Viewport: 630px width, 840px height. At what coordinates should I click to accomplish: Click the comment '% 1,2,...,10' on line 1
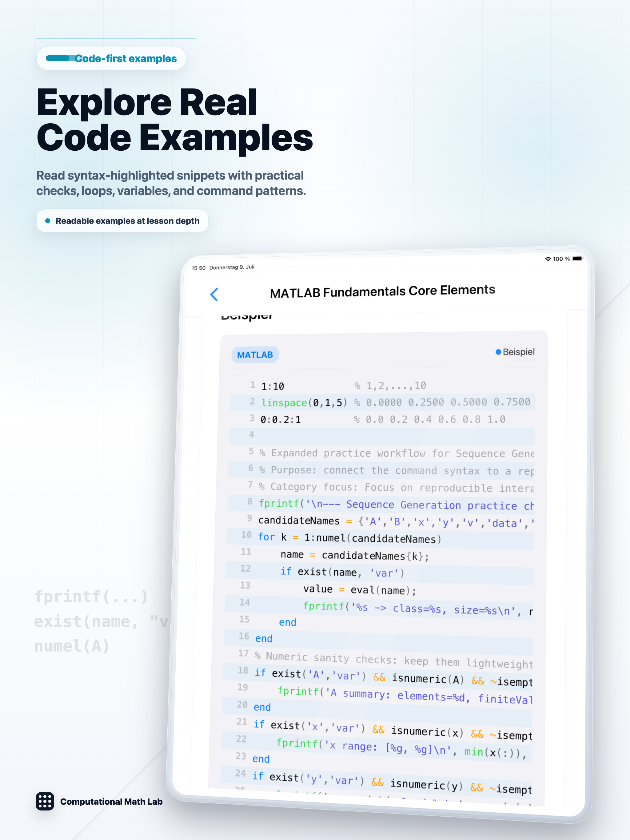pos(390,386)
